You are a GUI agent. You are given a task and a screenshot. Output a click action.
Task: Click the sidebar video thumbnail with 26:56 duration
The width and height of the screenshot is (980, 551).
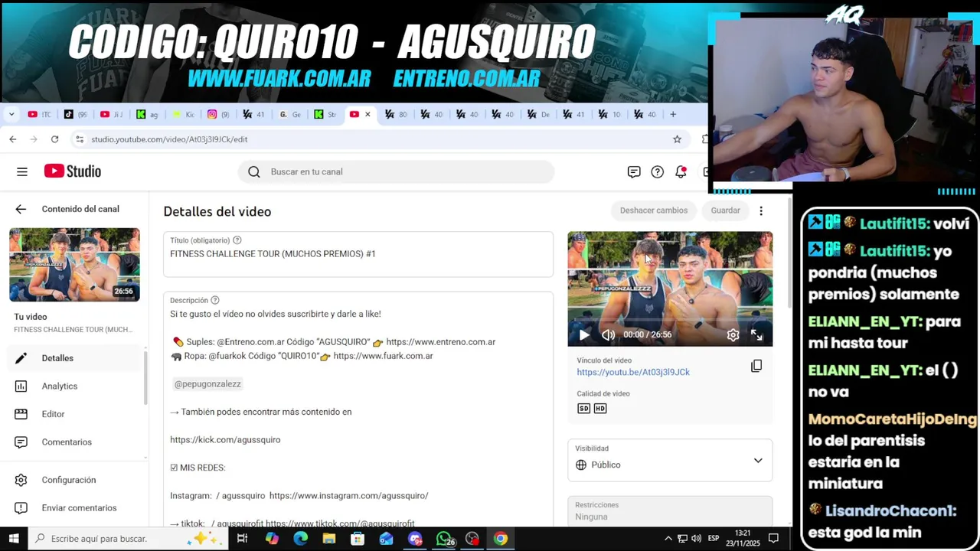click(x=74, y=265)
